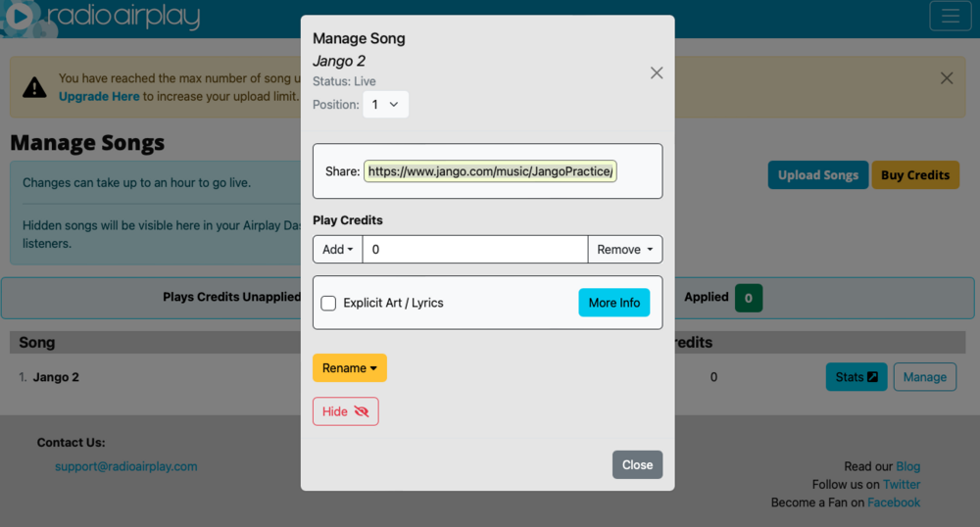Dismiss the upload limit warning banner
980x527 pixels.
click(947, 78)
